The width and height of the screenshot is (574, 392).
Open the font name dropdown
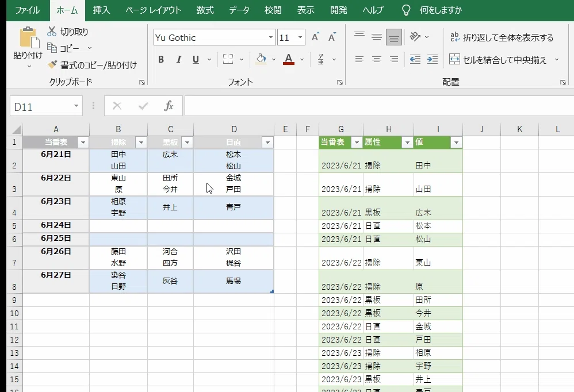point(270,37)
